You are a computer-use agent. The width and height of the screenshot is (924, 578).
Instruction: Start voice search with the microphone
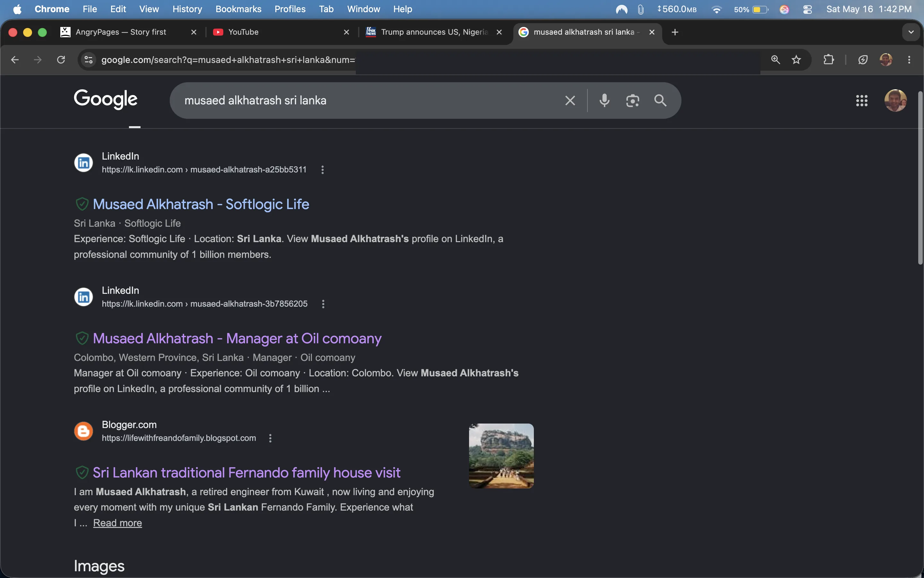[604, 101]
